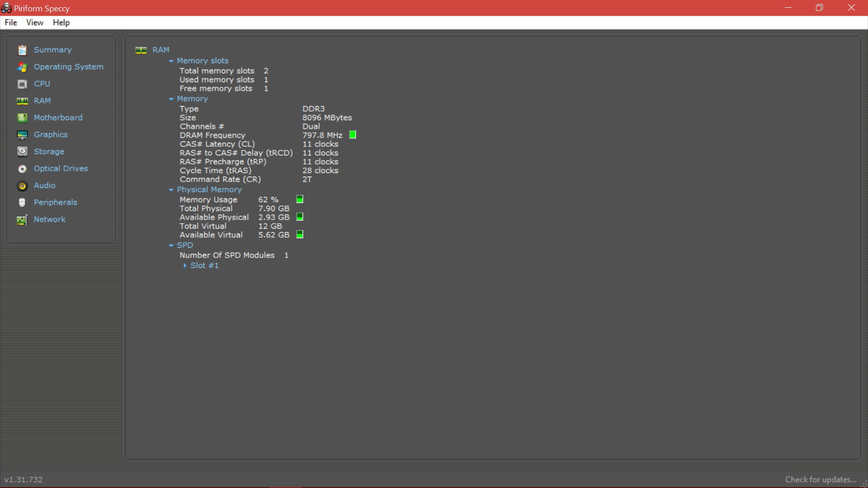This screenshot has height=488, width=868.
Task: Select the Total Physical 7.90 GB value
Action: tap(274, 208)
